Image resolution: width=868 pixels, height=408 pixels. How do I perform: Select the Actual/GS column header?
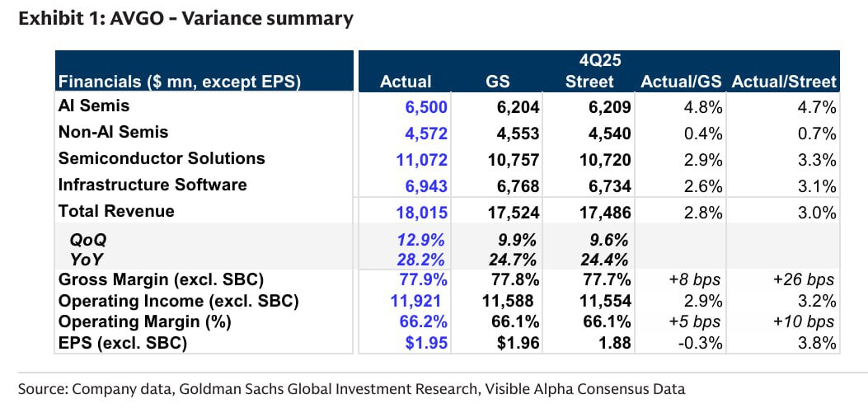coord(681,82)
